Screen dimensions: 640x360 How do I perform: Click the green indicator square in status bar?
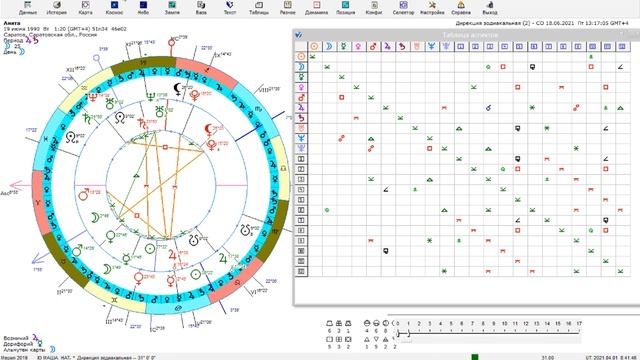(x=475, y=357)
